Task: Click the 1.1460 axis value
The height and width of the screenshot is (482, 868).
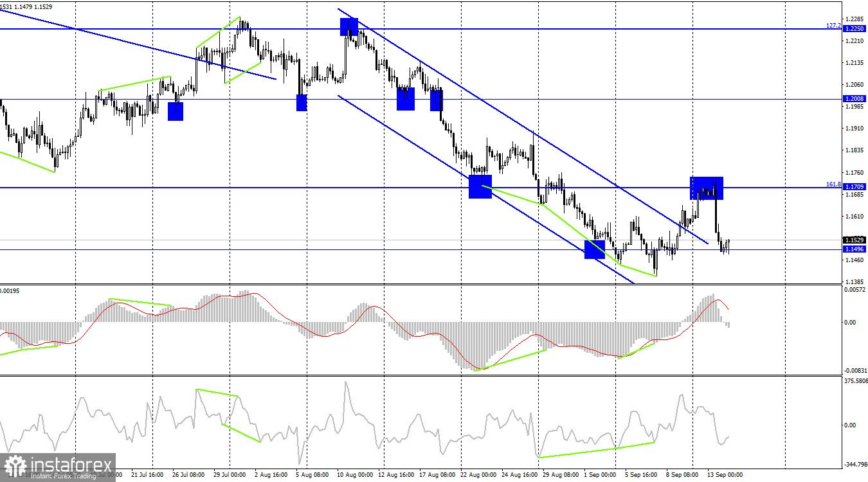Action: click(855, 260)
